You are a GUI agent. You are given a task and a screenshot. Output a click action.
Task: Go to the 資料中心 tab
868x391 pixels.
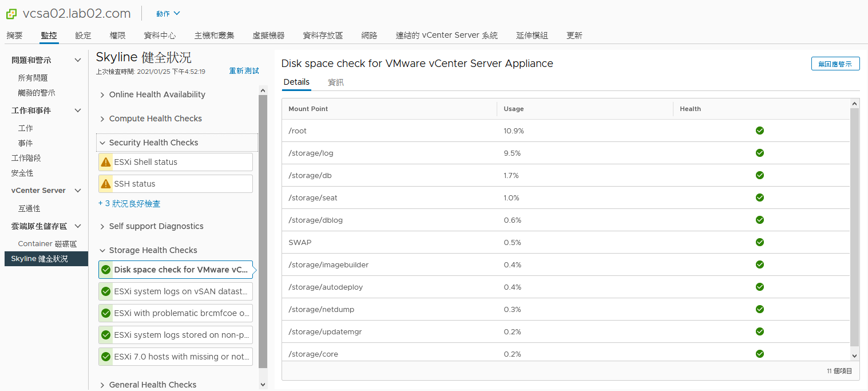[160, 35]
